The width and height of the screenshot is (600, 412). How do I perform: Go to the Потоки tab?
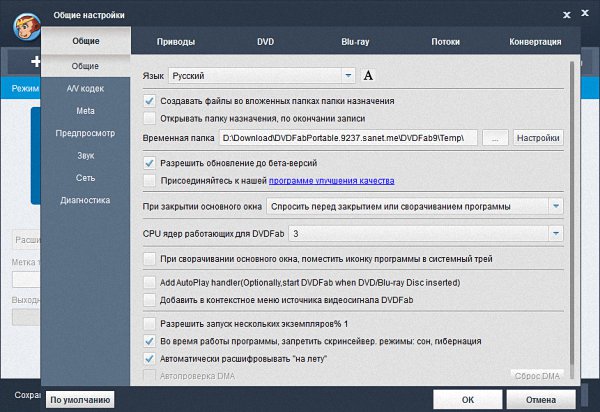click(x=445, y=42)
